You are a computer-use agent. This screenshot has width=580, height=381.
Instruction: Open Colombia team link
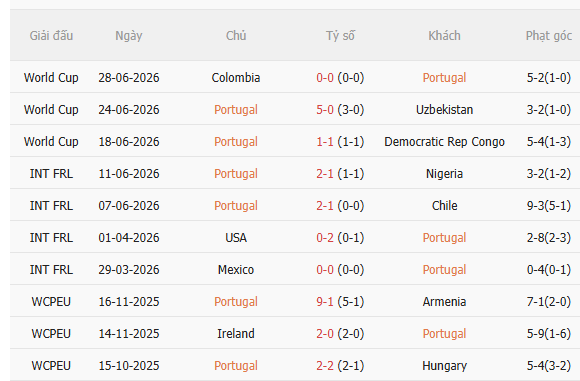click(x=236, y=78)
